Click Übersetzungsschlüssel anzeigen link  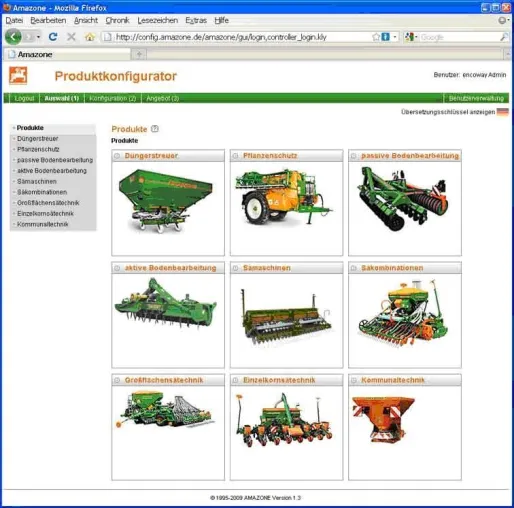pos(448,112)
